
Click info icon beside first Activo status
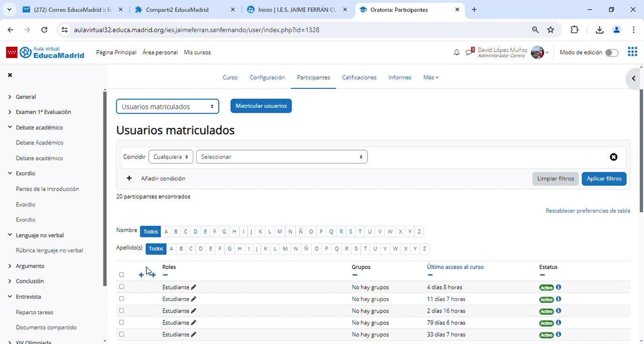[x=558, y=287]
